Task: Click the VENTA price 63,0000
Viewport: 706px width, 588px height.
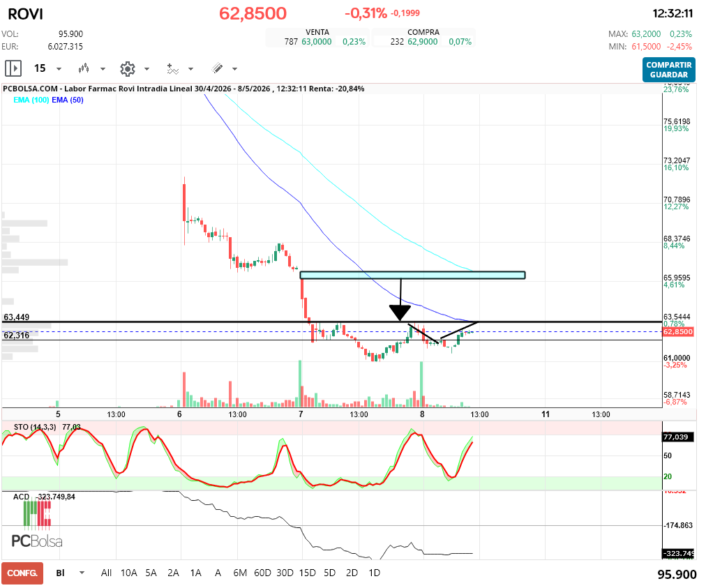Action: [x=317, y=42]
